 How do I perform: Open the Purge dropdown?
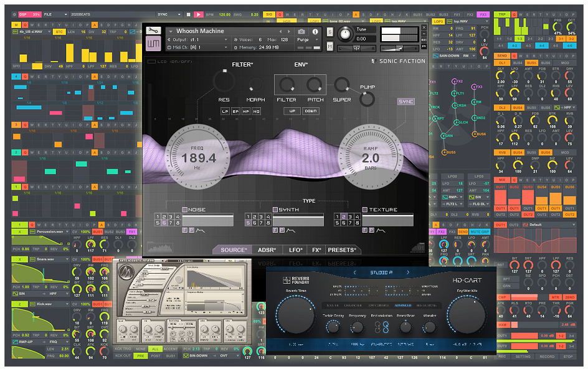point(308,39)
